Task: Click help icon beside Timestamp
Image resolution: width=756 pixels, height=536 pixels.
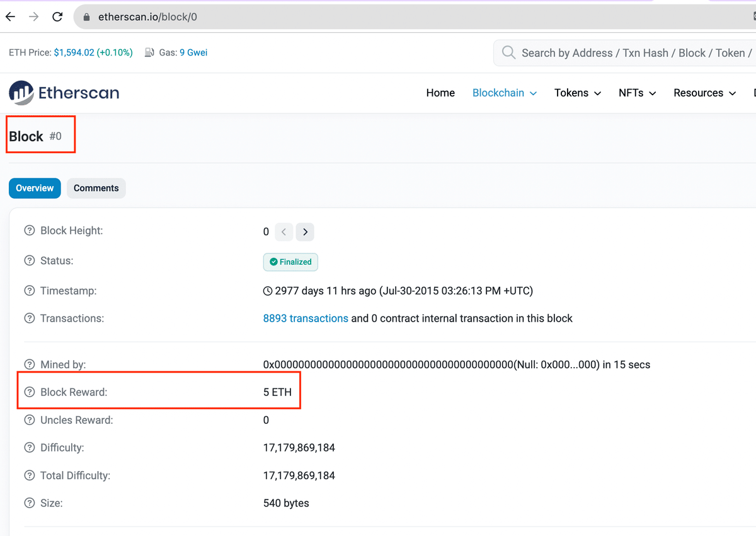Action: [29, 291]
